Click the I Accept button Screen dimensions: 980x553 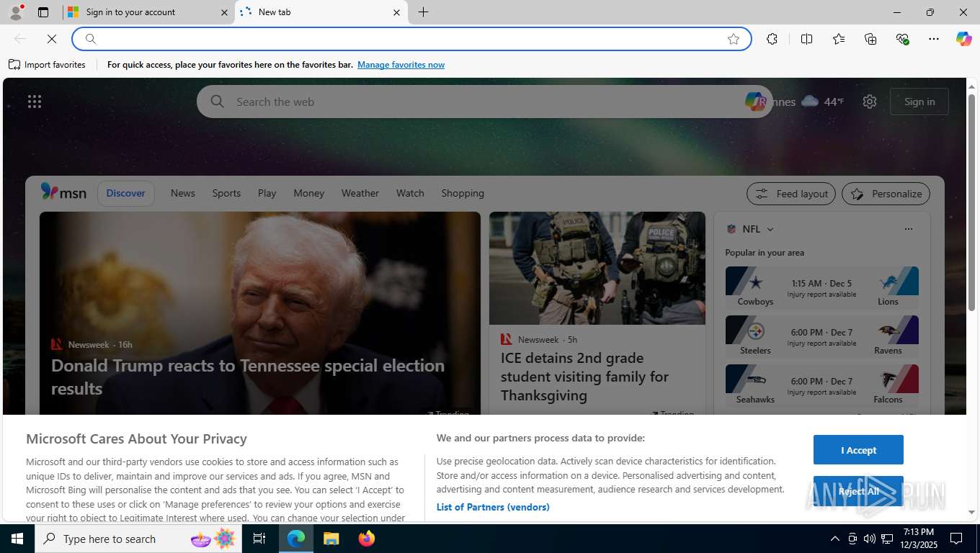[x=858, y=450]
